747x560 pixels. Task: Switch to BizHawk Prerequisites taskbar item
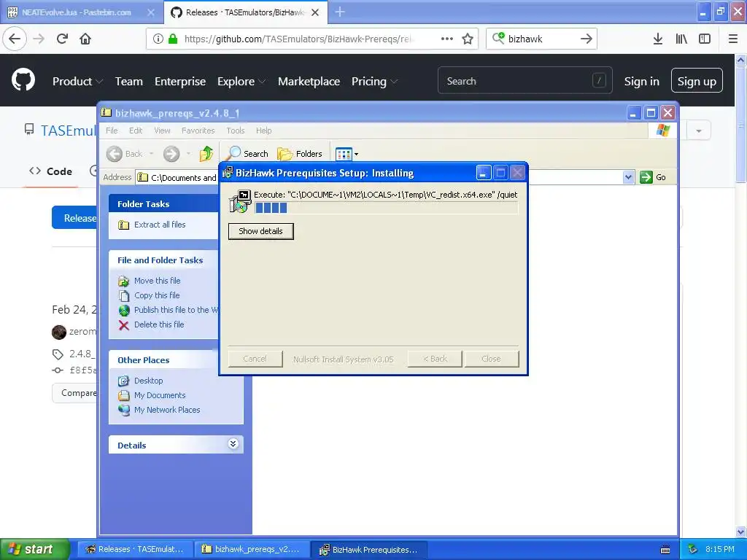point(369,549)
